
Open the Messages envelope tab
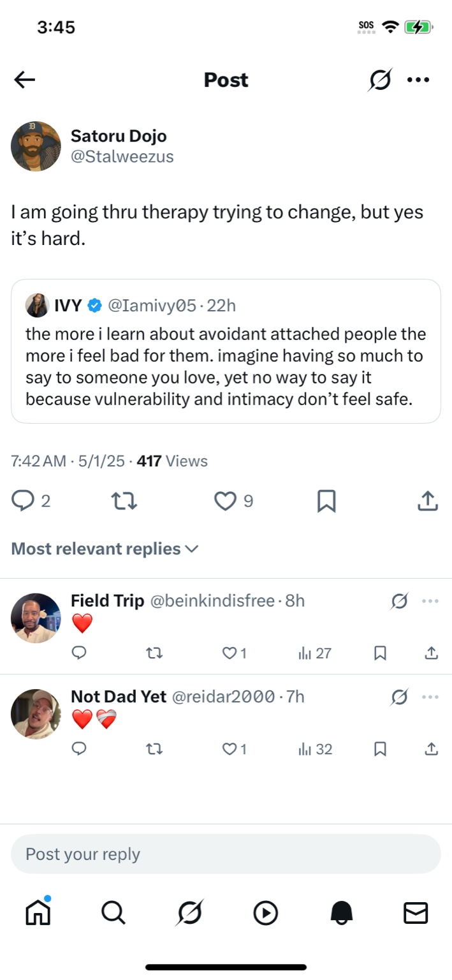click(416, 914)
